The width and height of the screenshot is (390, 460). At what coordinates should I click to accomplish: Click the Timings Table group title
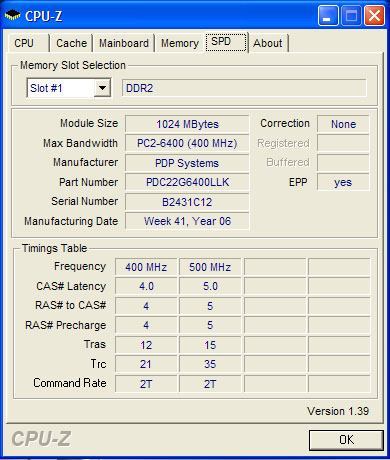coord(54,248)
